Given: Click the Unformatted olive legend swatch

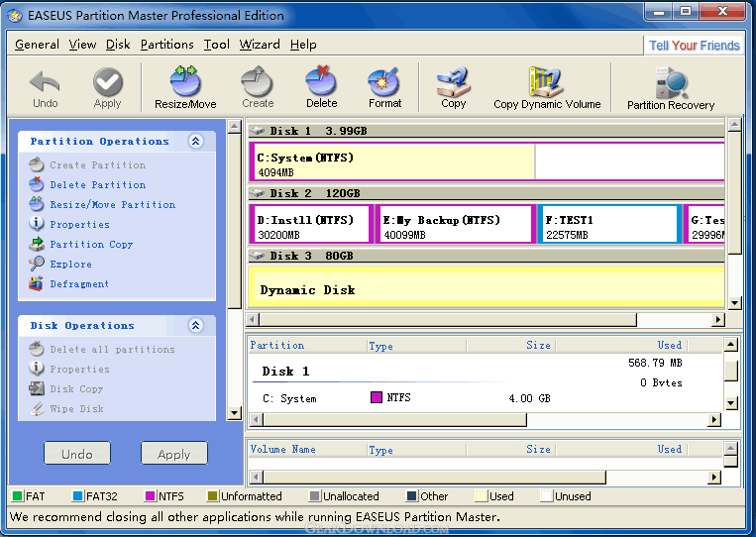Looking at the screenshot, I should pyautogui.click(x=213, y=496).
